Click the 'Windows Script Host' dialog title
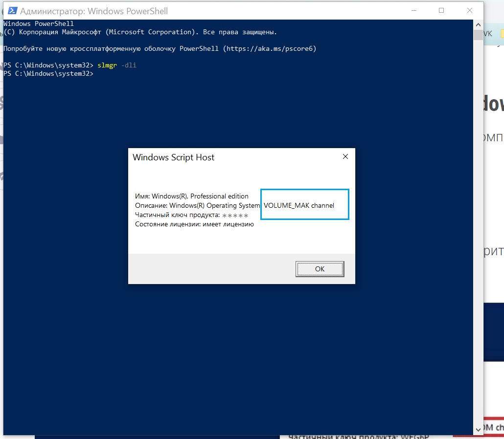Image resolution: width=504 pixels, height=439 pixels. click(x=173, y=157)
